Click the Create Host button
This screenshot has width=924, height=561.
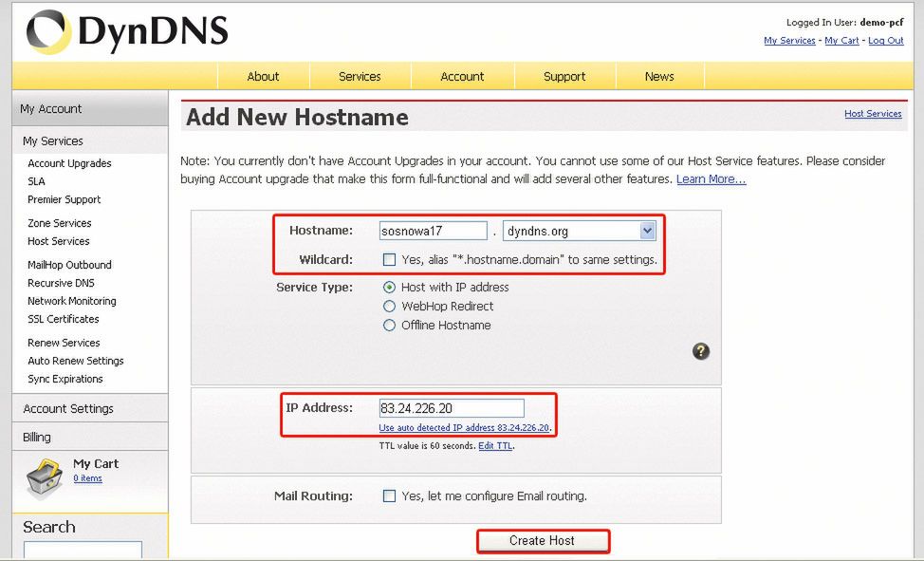tap(542, 541)
